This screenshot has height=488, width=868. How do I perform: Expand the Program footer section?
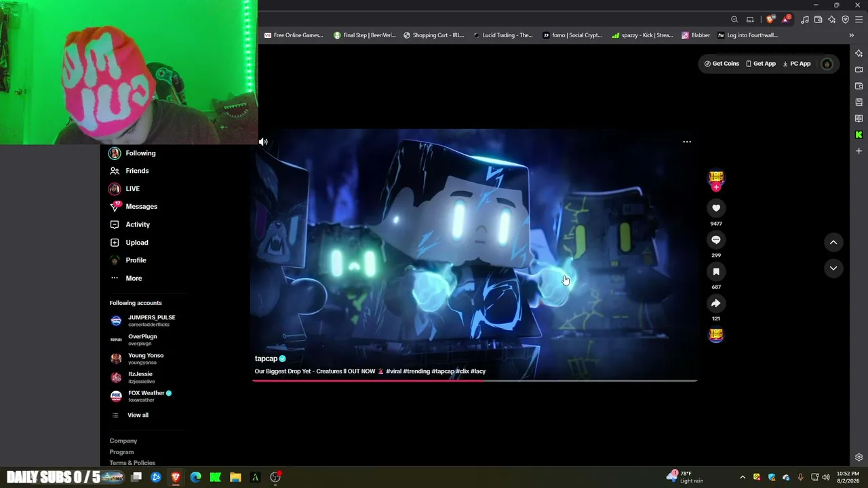tap(121, 452)
